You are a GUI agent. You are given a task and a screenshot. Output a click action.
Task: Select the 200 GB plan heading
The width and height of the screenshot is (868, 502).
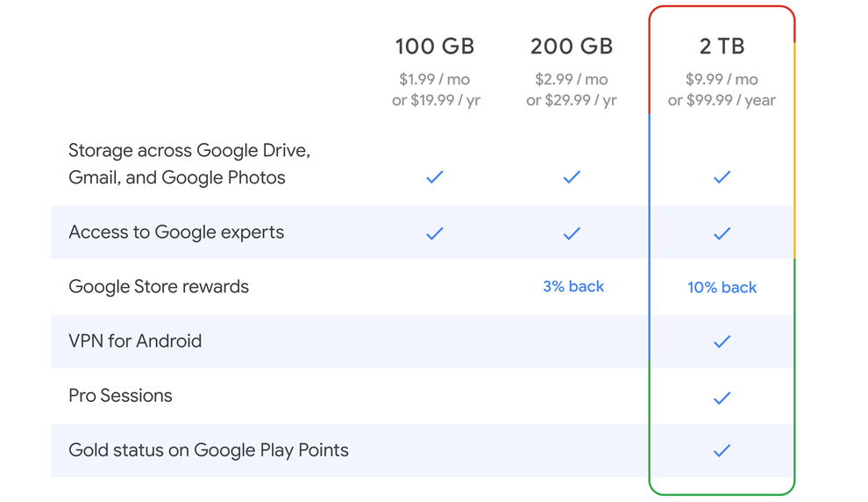[x=572, y=47]
